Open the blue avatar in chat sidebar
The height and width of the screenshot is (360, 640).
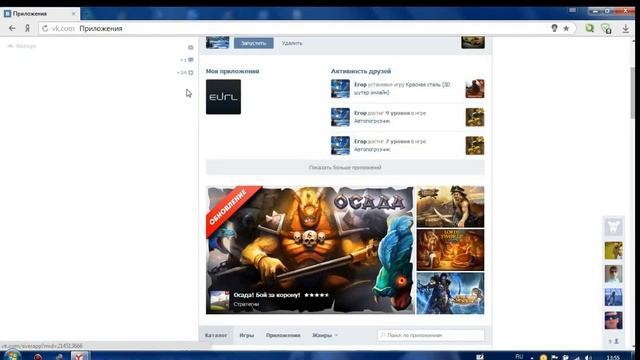coord(613,297)
